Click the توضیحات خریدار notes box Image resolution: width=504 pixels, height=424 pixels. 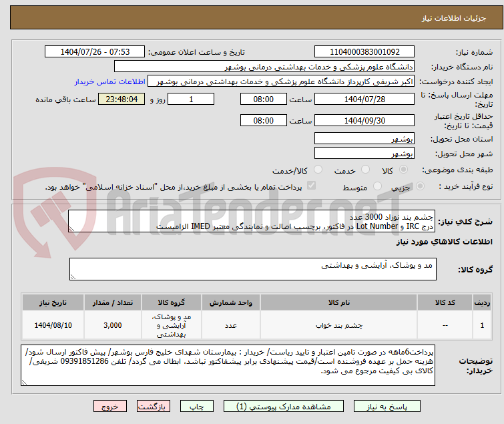tap(228, 365)
